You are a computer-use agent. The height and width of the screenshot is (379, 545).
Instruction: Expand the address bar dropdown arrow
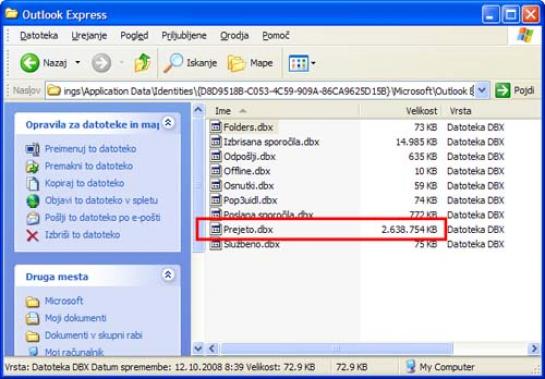point(482,91)
